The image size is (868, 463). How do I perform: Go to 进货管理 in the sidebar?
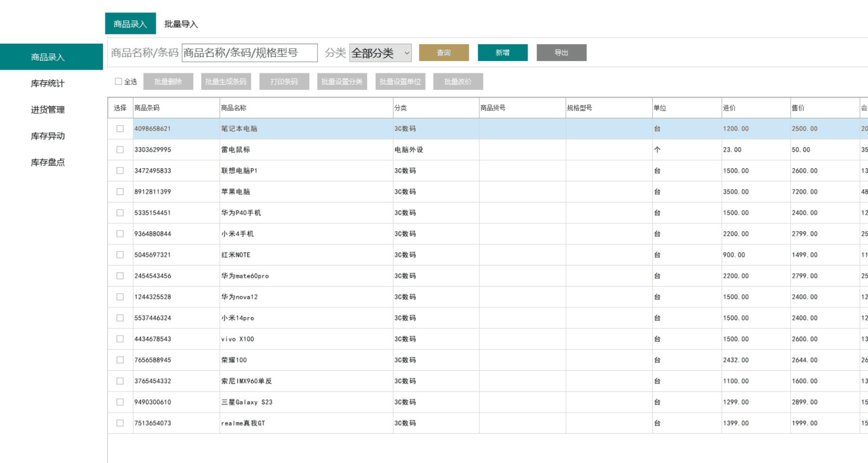[x=48, y=110]
